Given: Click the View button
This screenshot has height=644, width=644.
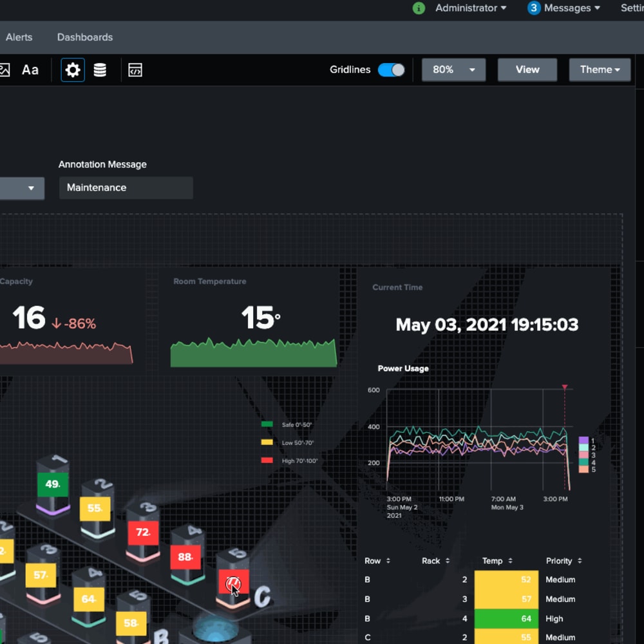Looking at the screenshot, I should click(527, 70).
